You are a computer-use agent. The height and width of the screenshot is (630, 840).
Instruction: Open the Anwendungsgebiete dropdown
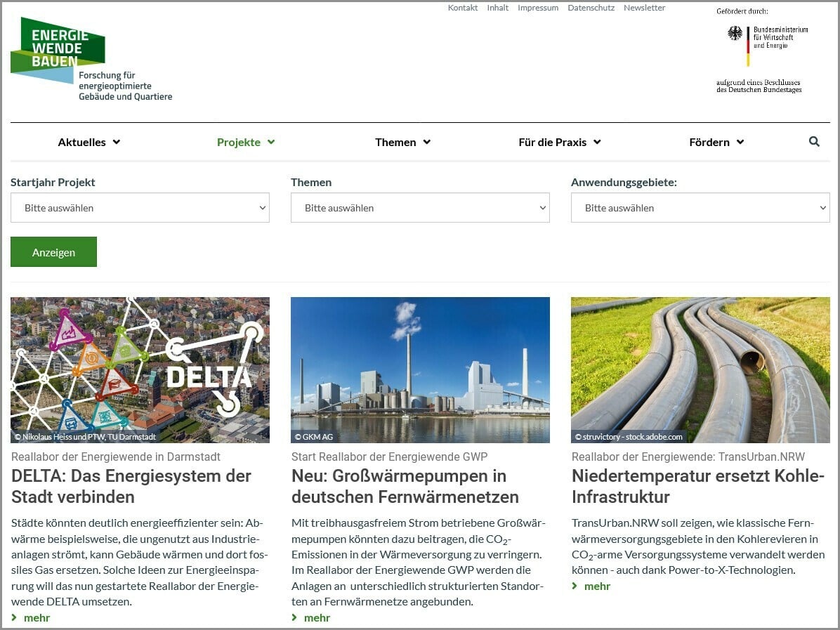click(x=700, y=208)
